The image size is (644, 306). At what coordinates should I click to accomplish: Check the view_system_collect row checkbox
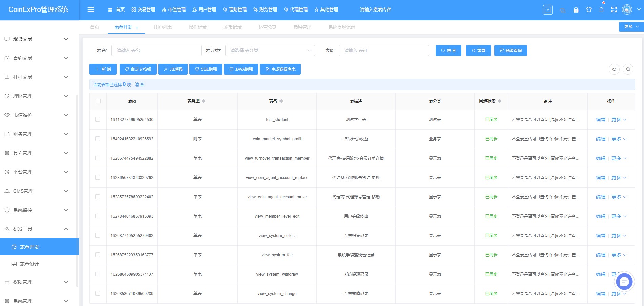click(x=98, y=235)
